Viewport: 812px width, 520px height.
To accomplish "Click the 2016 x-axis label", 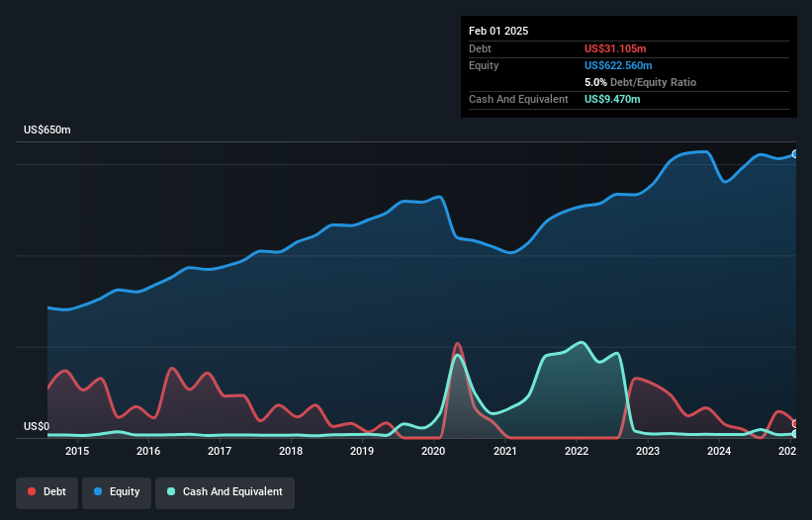I will pos(148,451).
